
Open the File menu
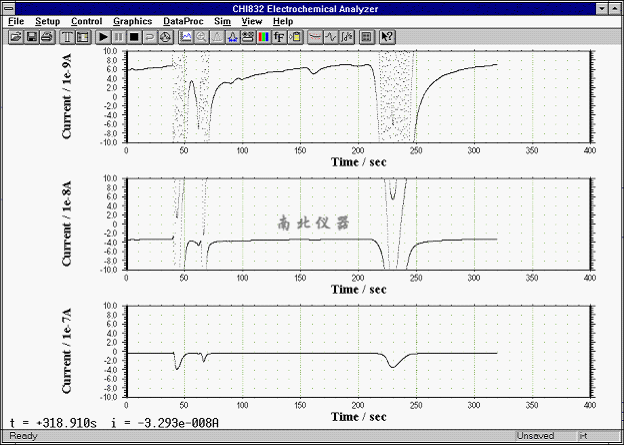click(15, 21)
